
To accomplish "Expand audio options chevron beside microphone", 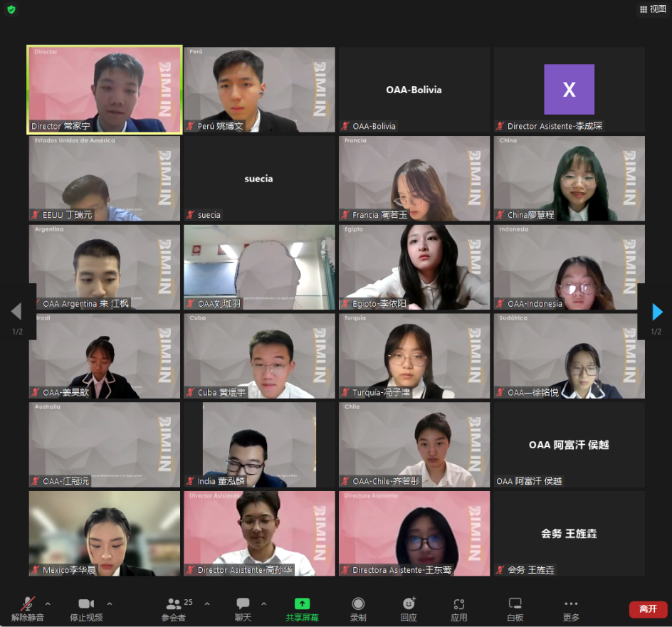I will click(x=48, y=604).
